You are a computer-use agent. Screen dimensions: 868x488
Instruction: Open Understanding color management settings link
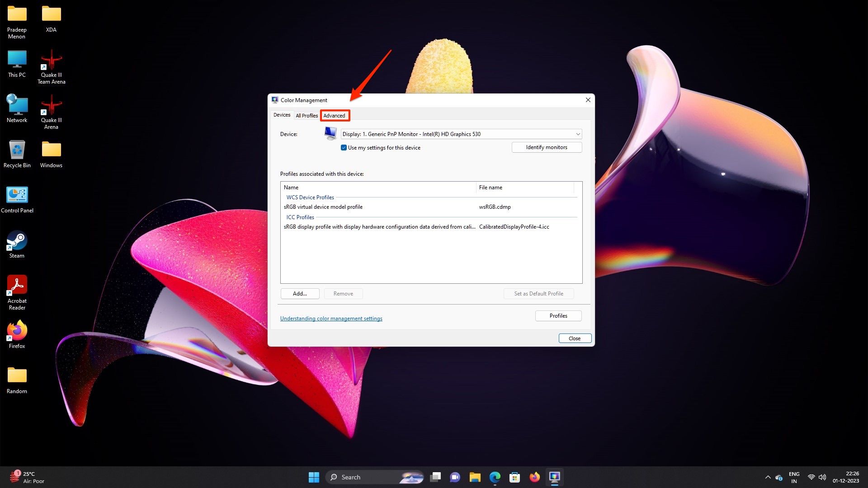pos(331,318)
